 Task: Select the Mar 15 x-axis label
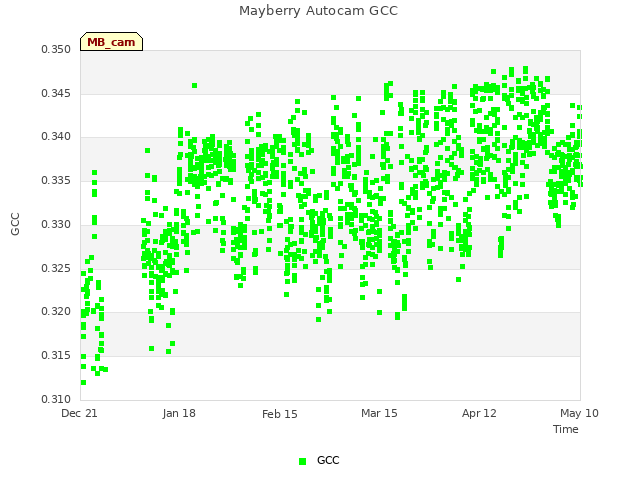click(379, 413)
